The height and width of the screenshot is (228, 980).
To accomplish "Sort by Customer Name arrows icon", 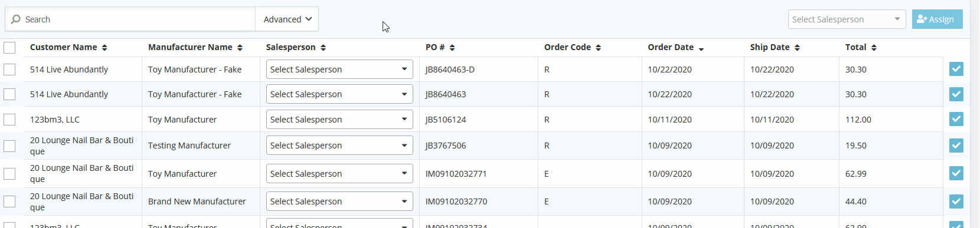I will pyautogui.click(x=104, y=47).
